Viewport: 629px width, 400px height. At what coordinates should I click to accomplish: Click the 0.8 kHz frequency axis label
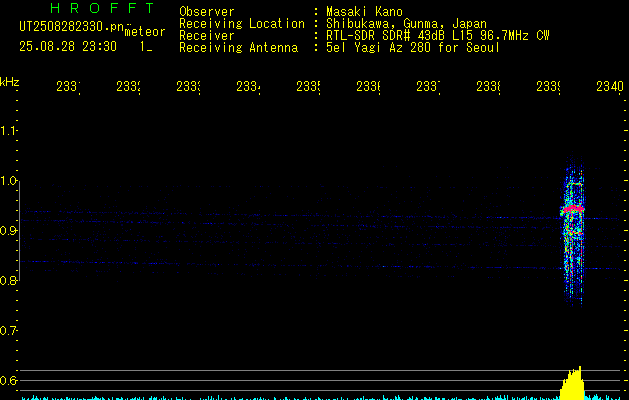pos(8,281)
